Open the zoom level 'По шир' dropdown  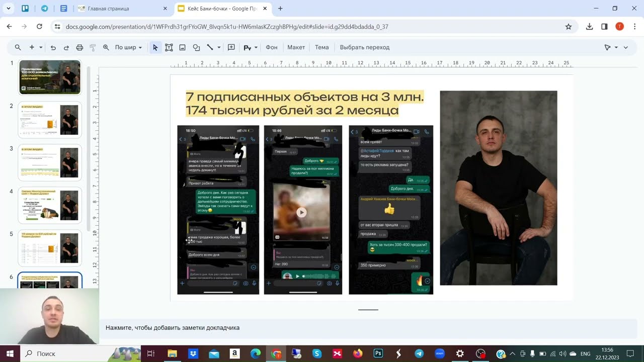128,47
